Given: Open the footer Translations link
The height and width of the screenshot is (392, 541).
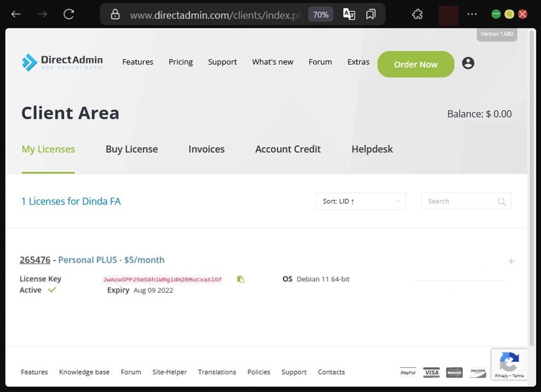Looking at the screenshot, I should 217,372.
